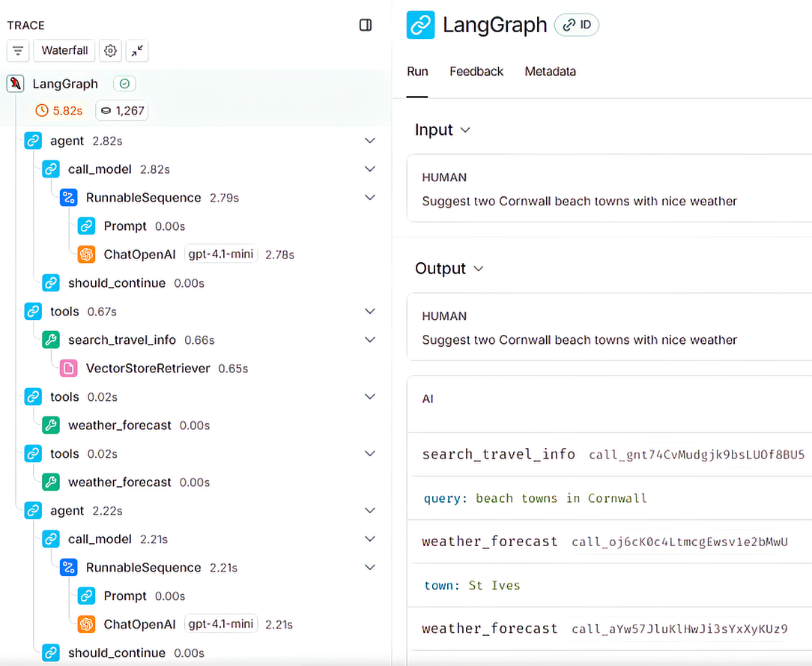Click the RunnableSequence 2.79s icon

tap(68, 197)
